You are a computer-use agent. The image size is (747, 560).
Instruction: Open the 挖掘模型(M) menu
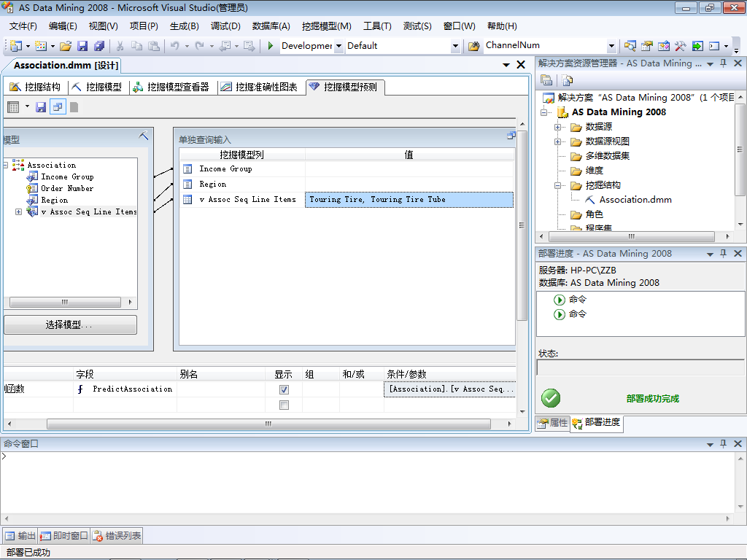pyautogui.click(x=327, y=26)
